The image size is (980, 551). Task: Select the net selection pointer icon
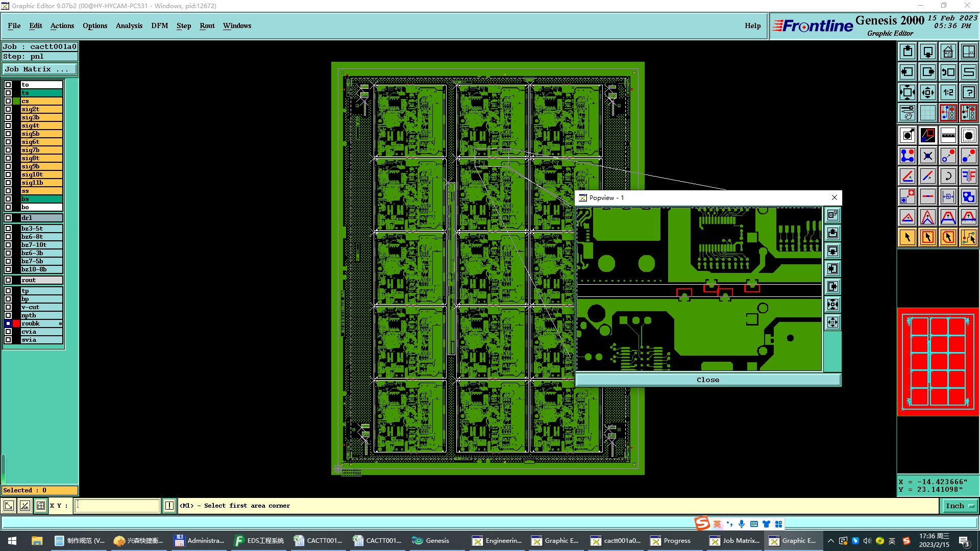968,237
